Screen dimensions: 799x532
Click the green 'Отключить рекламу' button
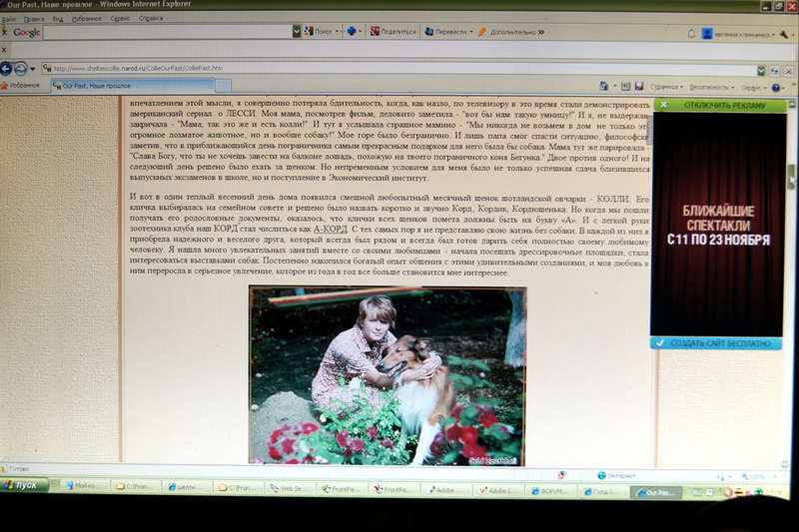[x=720, y=105]
